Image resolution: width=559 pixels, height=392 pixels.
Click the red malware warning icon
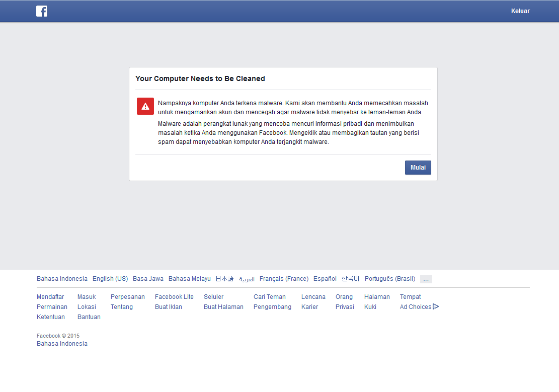pyautogui.click(x=145, y=106)
